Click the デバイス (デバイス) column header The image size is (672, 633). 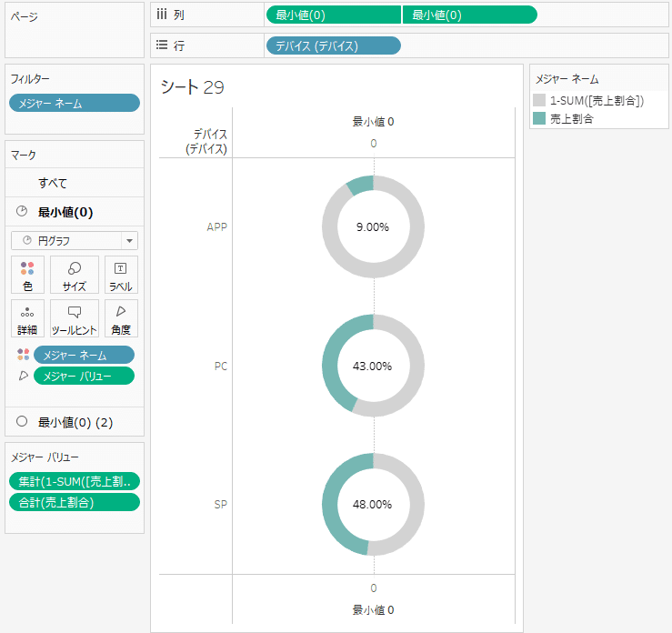206,142
